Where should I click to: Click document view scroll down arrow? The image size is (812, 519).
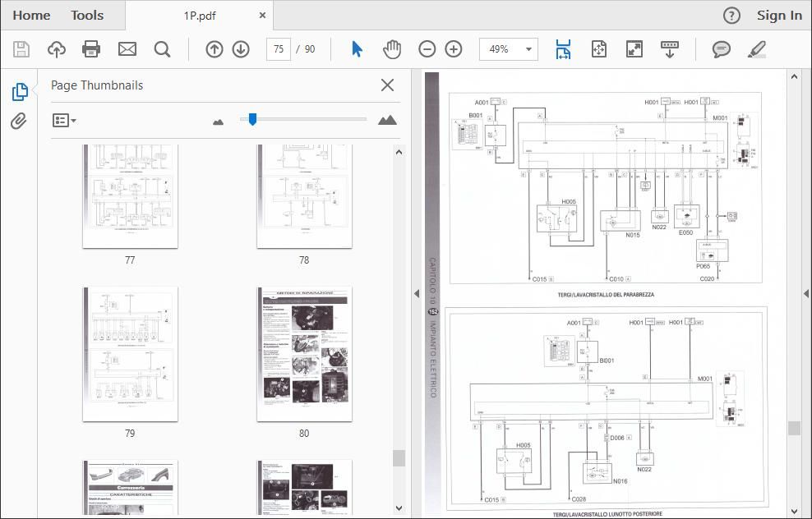point(795,512)
